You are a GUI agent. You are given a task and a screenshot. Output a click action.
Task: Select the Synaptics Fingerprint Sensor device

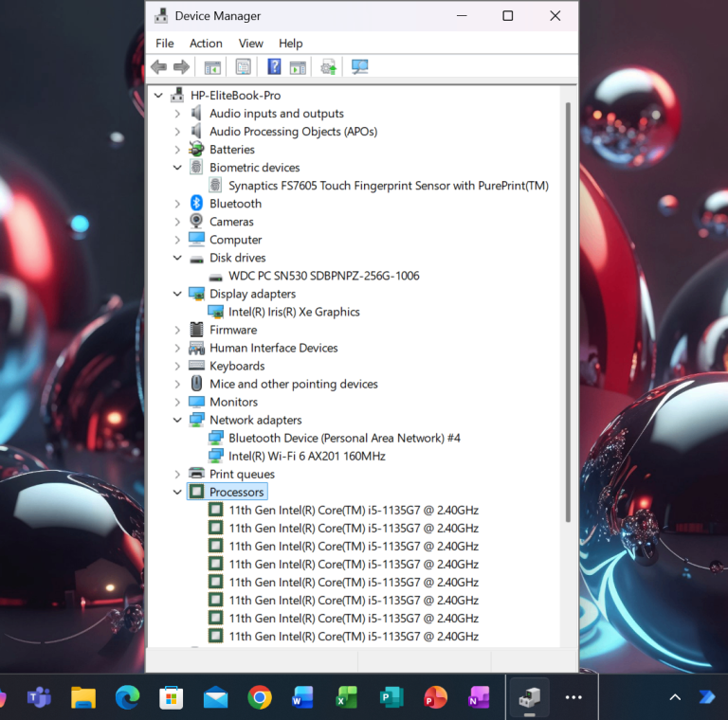388,187
